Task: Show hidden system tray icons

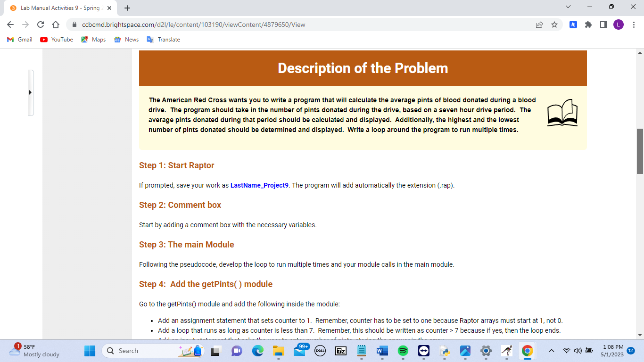Action: click(551, 351)
